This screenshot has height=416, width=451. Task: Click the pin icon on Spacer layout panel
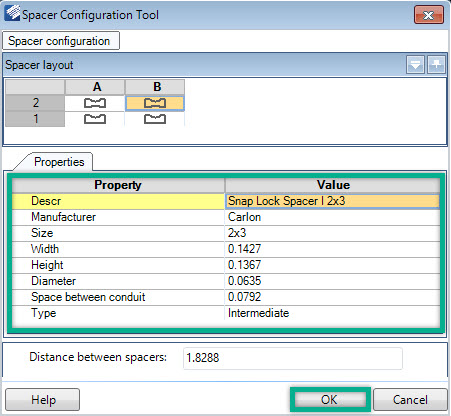point(436,64)
